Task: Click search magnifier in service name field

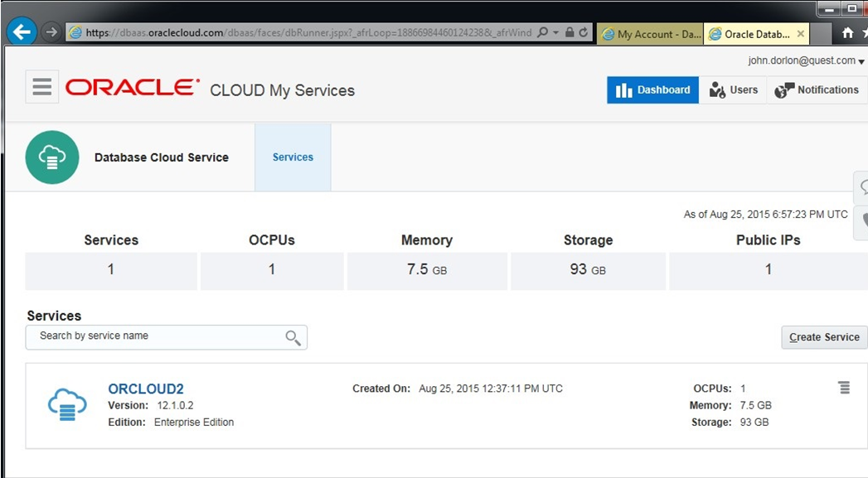Action: pos(293,337)
